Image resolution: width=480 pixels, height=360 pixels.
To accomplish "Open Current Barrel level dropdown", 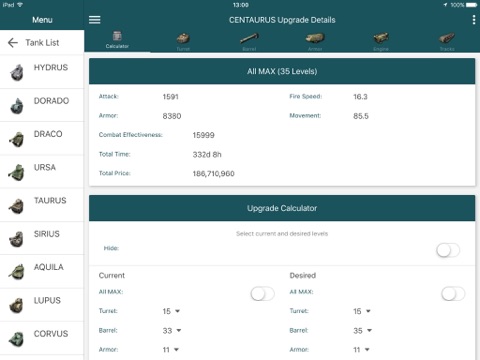I will [172, 330].
